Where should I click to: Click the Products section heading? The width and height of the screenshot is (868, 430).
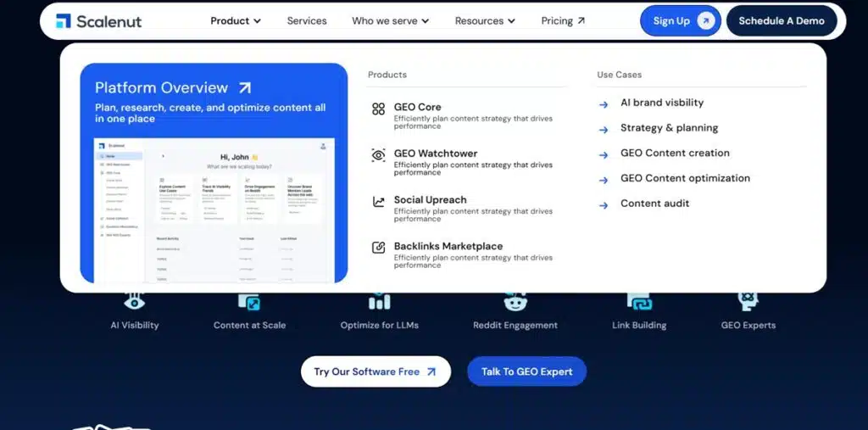pos(387,75)
